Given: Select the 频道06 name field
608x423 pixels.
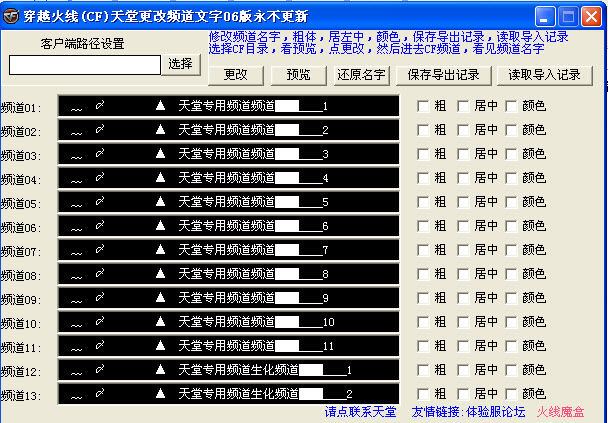Looking at the screenshot, I should click(228, 226).
